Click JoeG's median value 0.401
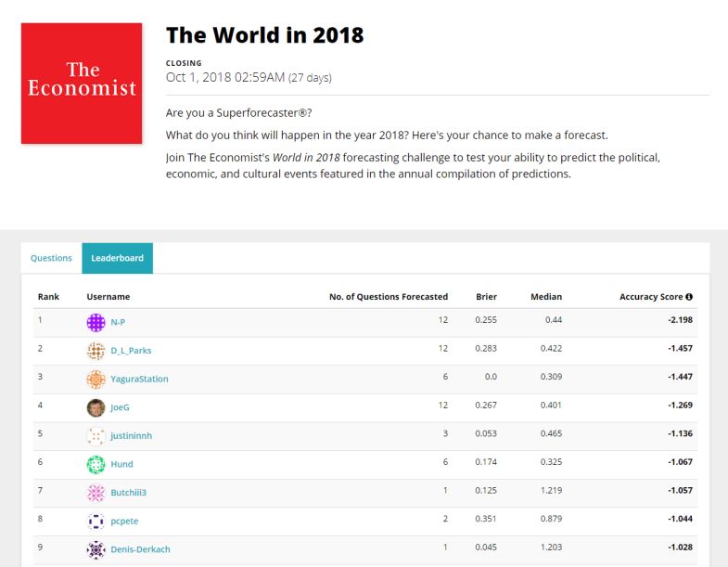 click(x=551, y=405)
